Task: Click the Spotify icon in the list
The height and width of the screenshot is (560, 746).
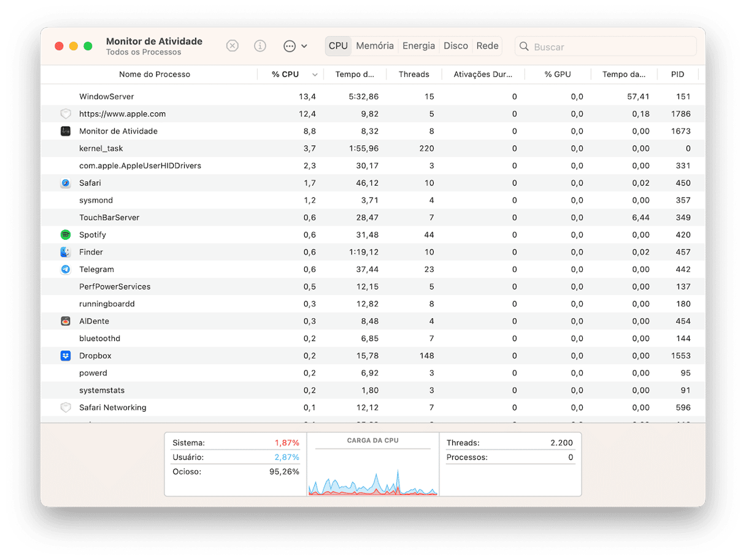Action: tap(66, 235)
